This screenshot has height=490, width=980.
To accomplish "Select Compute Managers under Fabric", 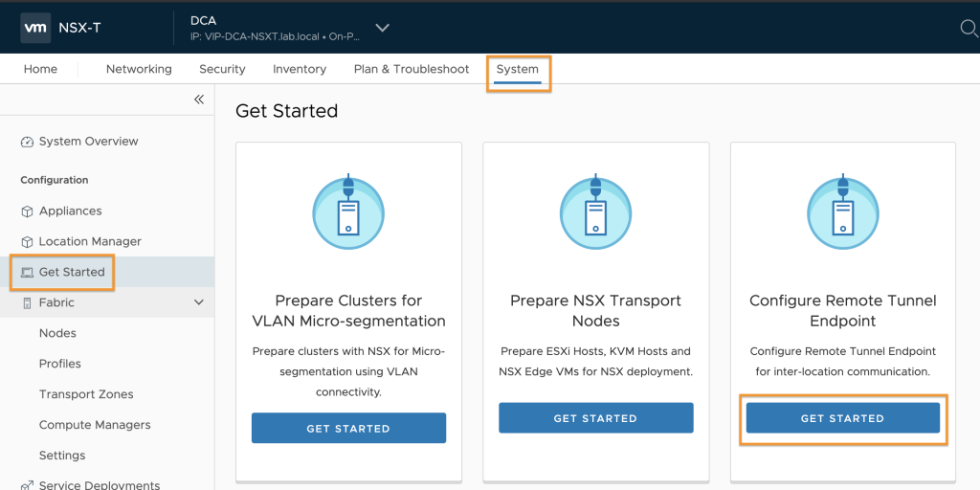I will tap(95, 425).
